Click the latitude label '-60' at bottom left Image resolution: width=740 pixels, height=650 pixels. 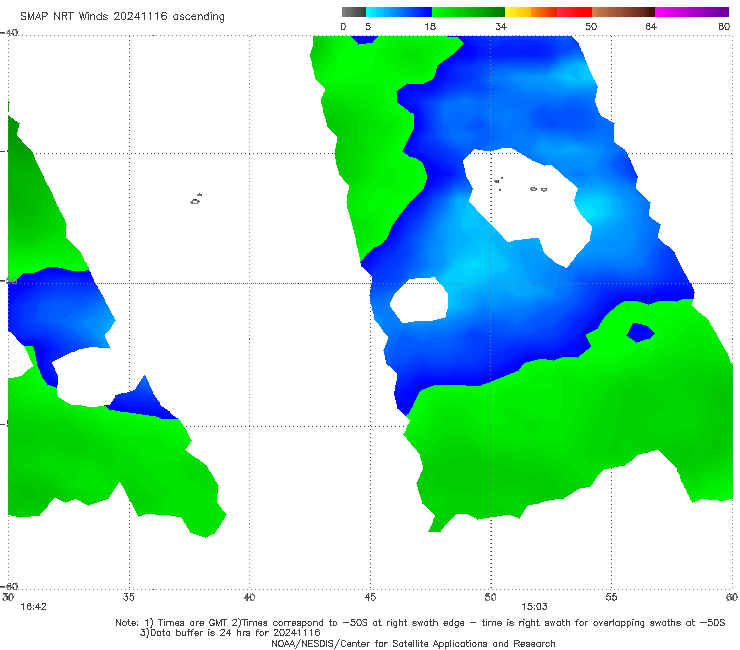(x=9, y=586)
